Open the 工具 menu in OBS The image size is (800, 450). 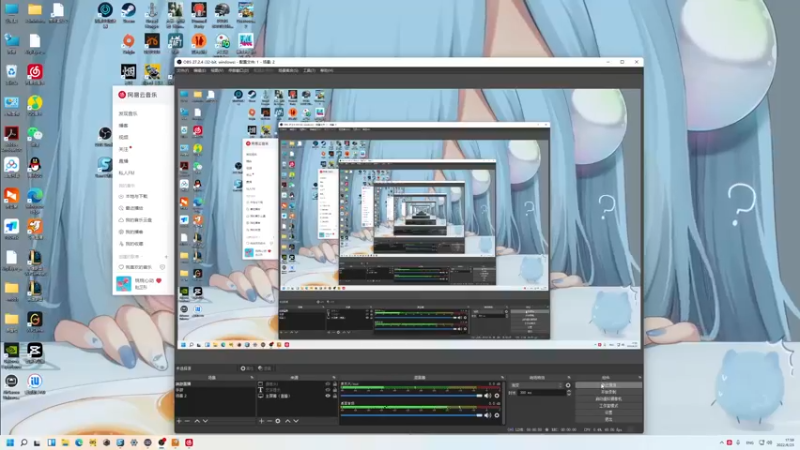click(x=309, y=70)
